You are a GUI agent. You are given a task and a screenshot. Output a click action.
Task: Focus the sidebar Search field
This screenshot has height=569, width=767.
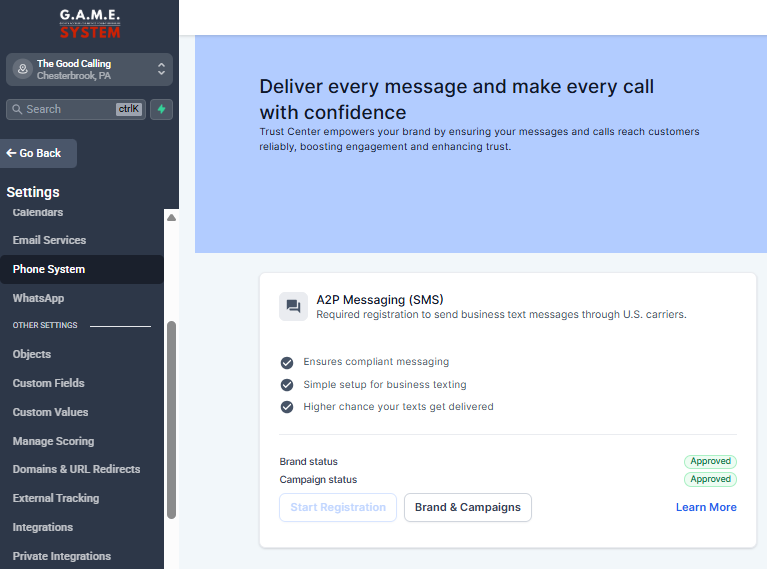76,109
